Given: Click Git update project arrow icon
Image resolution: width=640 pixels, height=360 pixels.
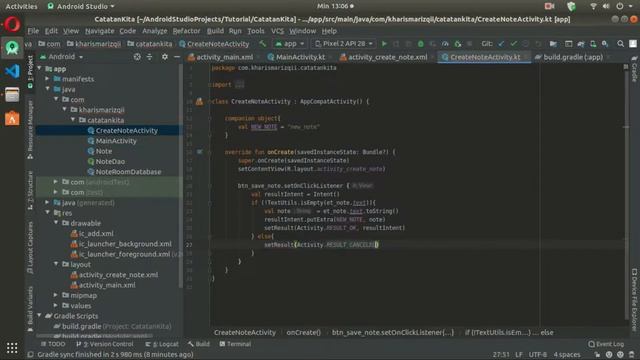Looking at the screenshot, I should [x=501, y=44].
